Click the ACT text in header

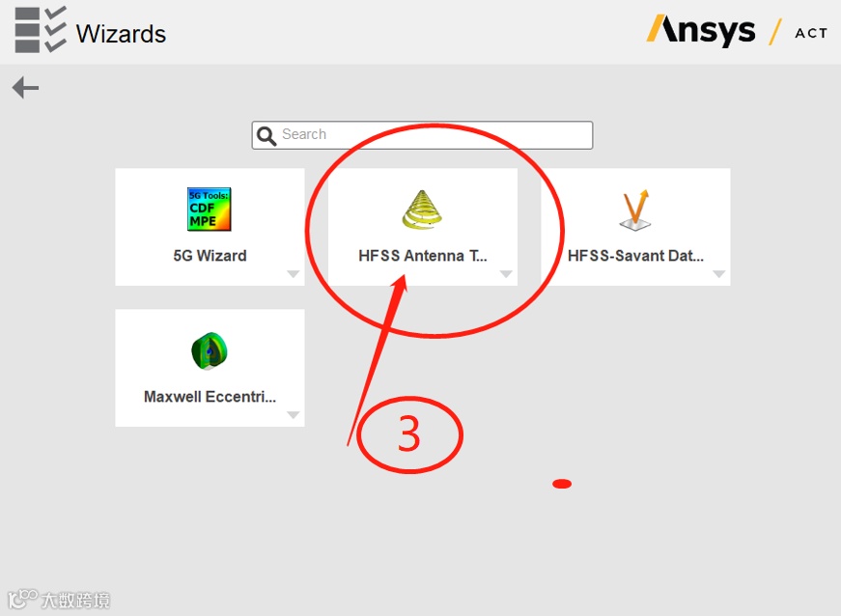click(x=811, y=33)
